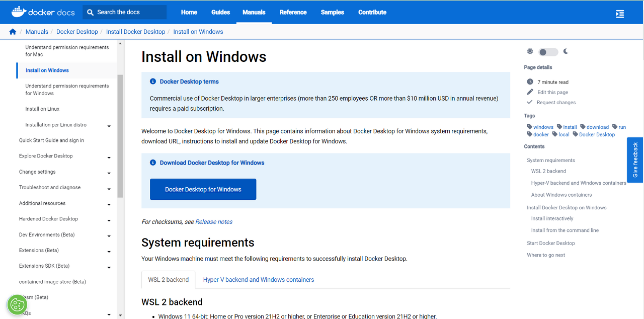The width and height of the screenshot is (644, 319).
Task: Expand Extensions SDK (Beta) arrow
Action: pyautogui.click(x=109, y=267)
